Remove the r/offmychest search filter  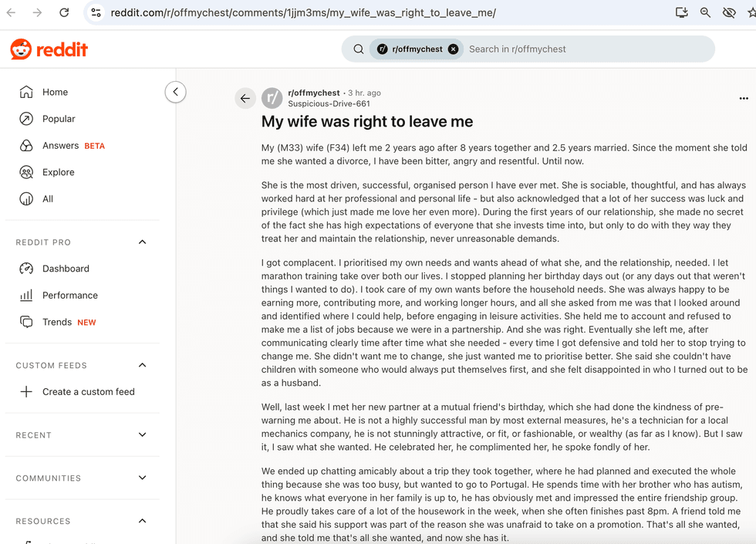point(453,49)
